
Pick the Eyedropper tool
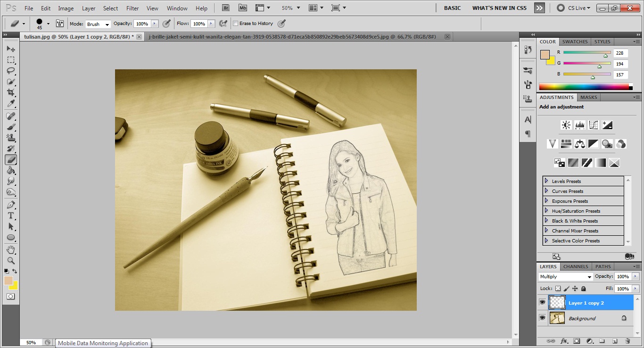(x=11, y=104)
